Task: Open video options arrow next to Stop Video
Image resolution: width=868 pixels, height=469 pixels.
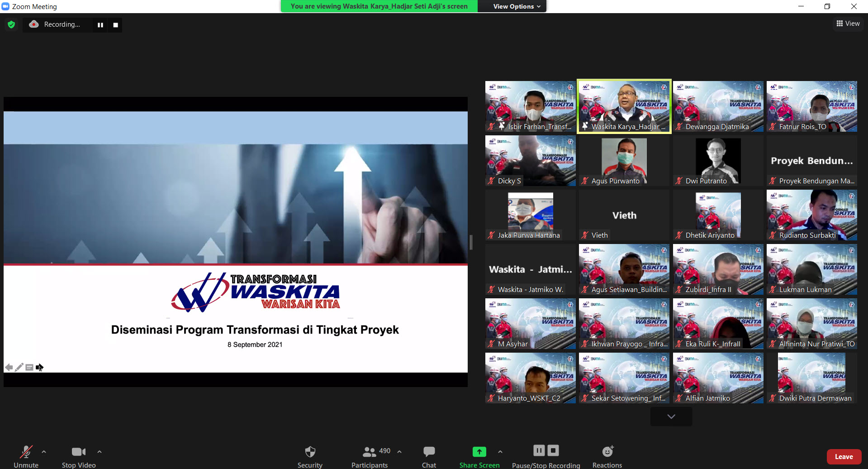Action: [100, 452]
